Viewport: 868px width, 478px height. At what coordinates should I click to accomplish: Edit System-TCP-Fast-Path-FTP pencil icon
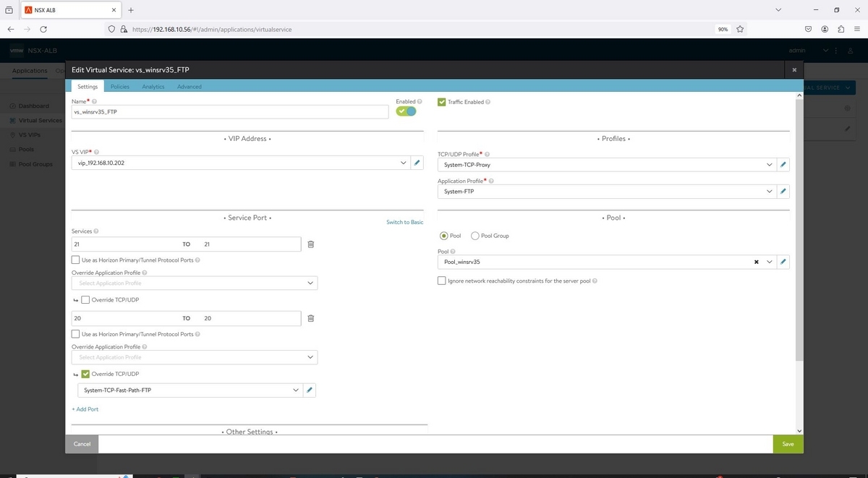pos(310,390)
